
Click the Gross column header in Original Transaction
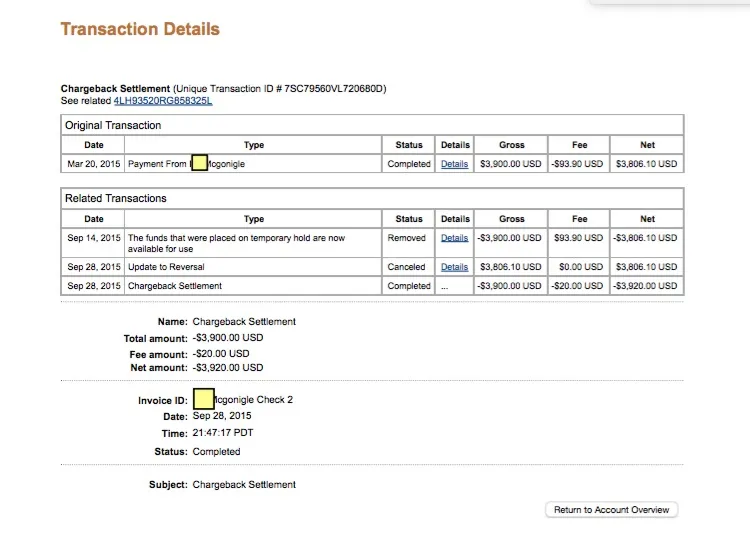(x=511, y=145)
